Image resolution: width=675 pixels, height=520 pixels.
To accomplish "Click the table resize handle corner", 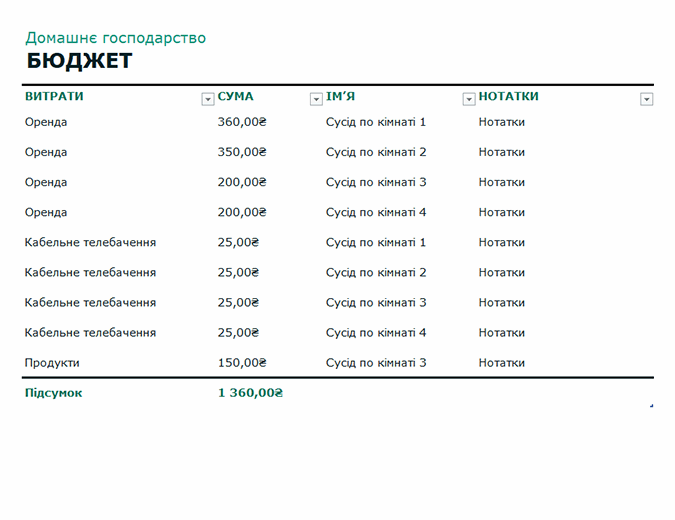I will (x=651, y=405).
